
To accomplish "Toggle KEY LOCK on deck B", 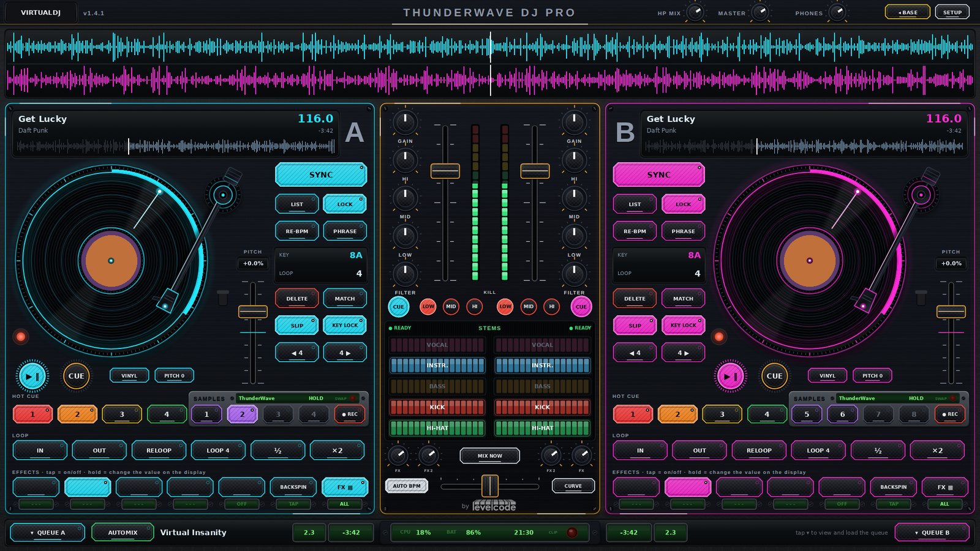I will pyautogui.click(x=683, y=325).
